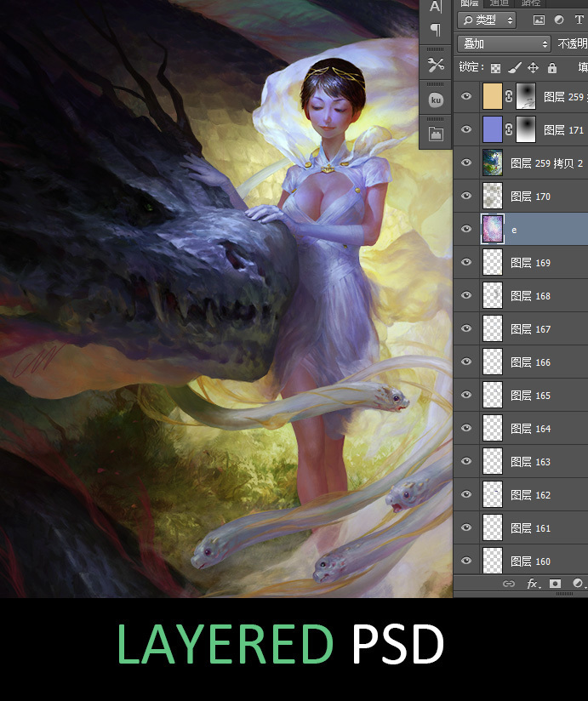Hide layer 图层 162
This screenshot has height=701, width=588.
[466, 494]
